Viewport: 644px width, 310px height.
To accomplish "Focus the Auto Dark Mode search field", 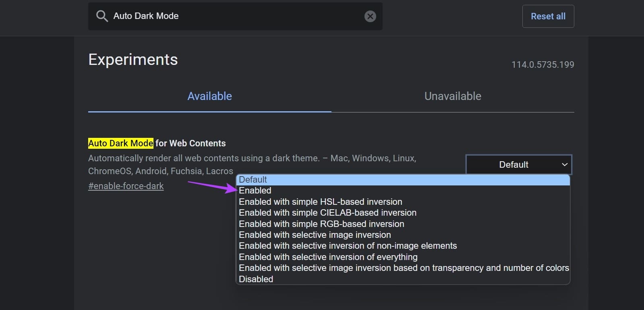I will 236,16.
